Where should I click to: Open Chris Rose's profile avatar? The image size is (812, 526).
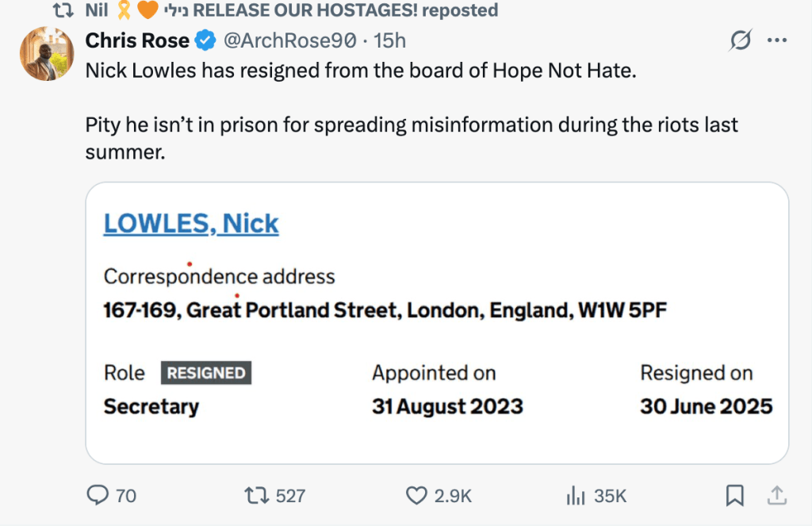tap(42, 54)
